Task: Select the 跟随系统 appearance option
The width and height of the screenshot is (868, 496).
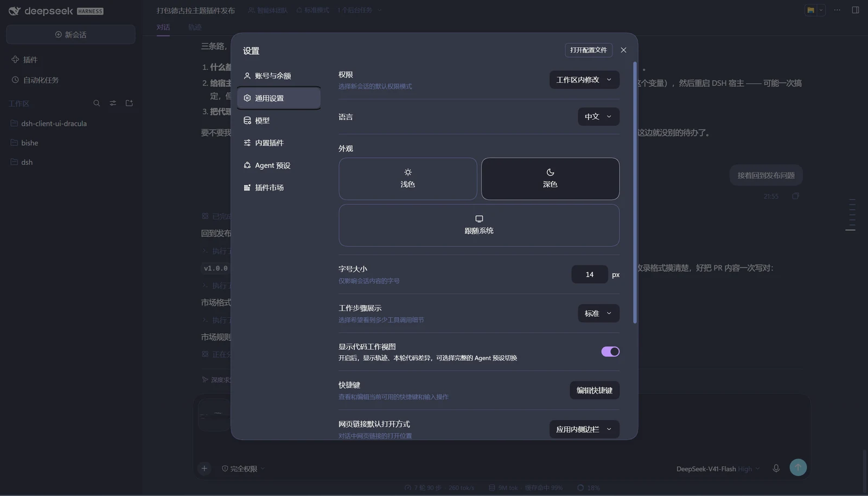Action: 479,225
